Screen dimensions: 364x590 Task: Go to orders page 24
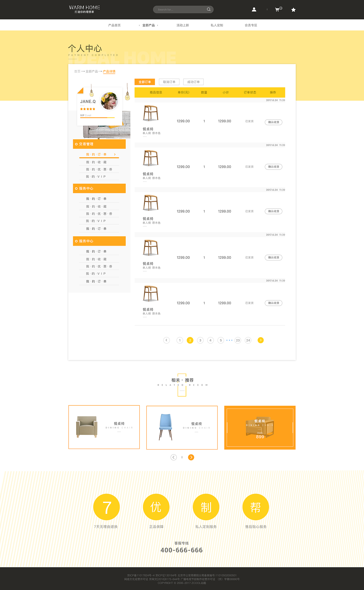coord(248,340)
